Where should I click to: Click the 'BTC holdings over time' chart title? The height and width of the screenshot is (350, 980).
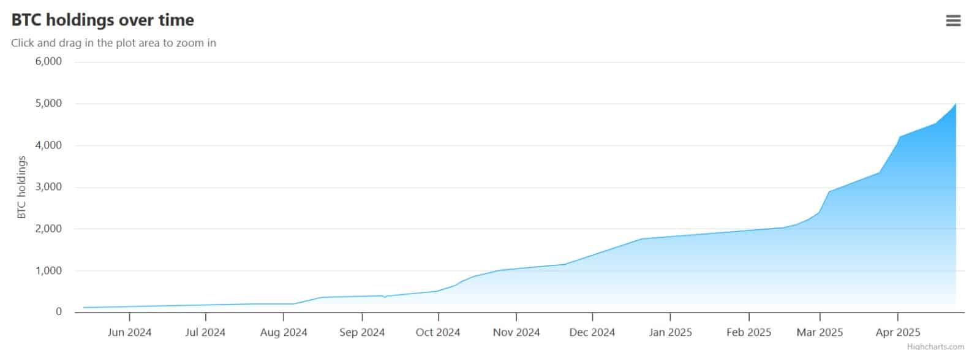103,20
